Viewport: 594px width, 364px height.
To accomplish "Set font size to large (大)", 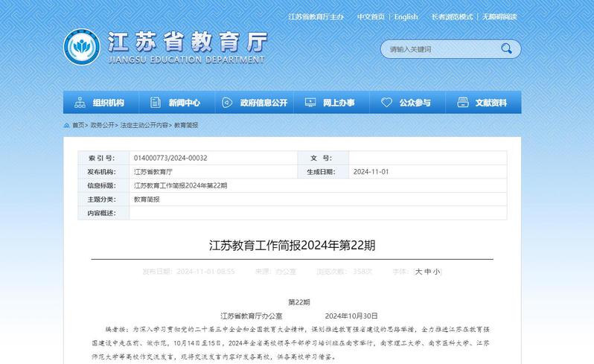I will tap(419, 272).
